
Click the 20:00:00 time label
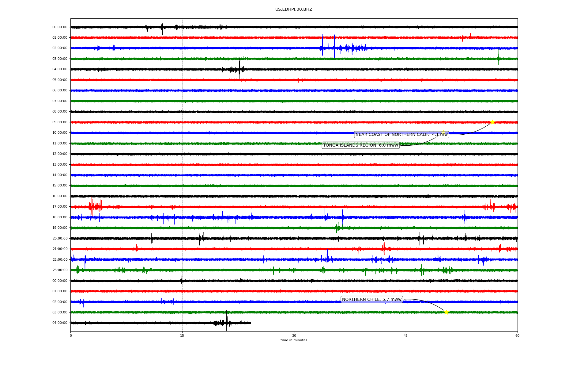tap(60, 239)
